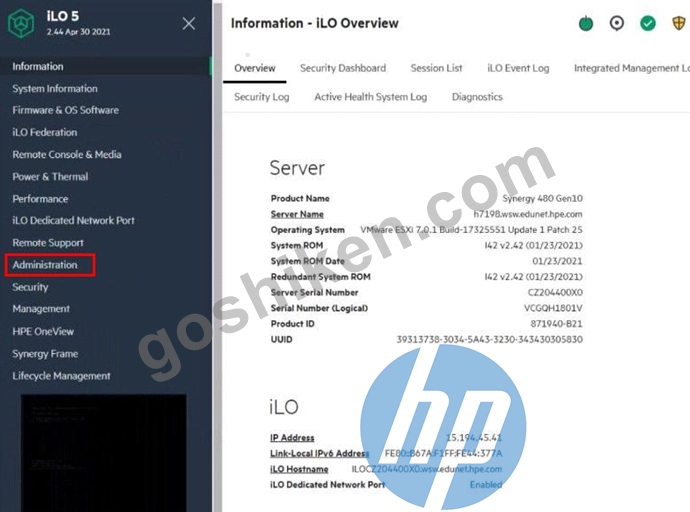Click the Enabled link for Dedicated Network Port
The image size is (690, 512).
click(x=486, y=485)
